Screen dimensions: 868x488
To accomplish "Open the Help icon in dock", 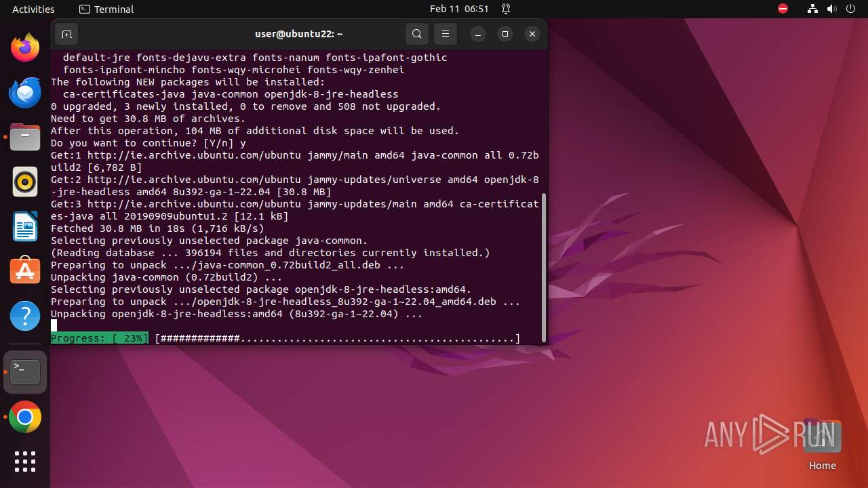I will [25, 316].
